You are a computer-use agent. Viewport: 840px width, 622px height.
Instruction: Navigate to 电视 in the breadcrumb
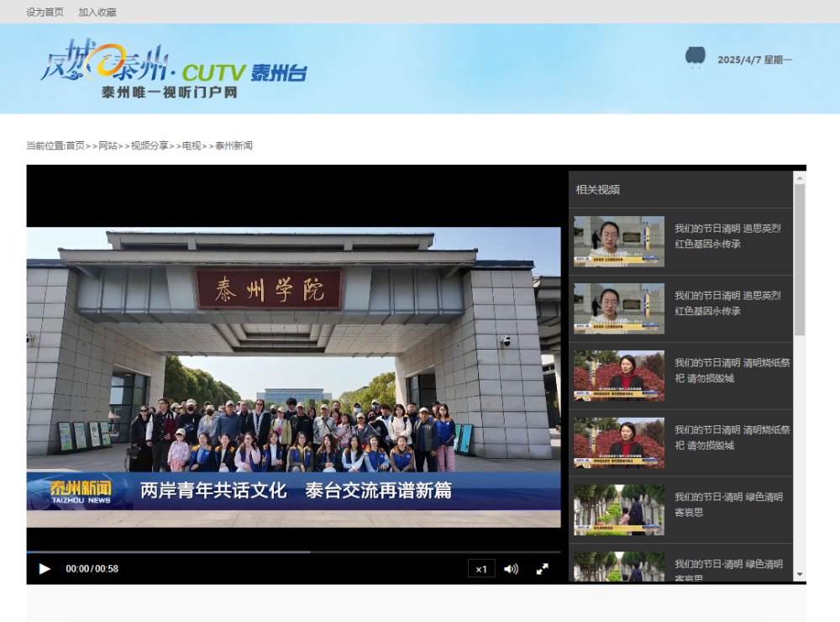click(192, 145)
